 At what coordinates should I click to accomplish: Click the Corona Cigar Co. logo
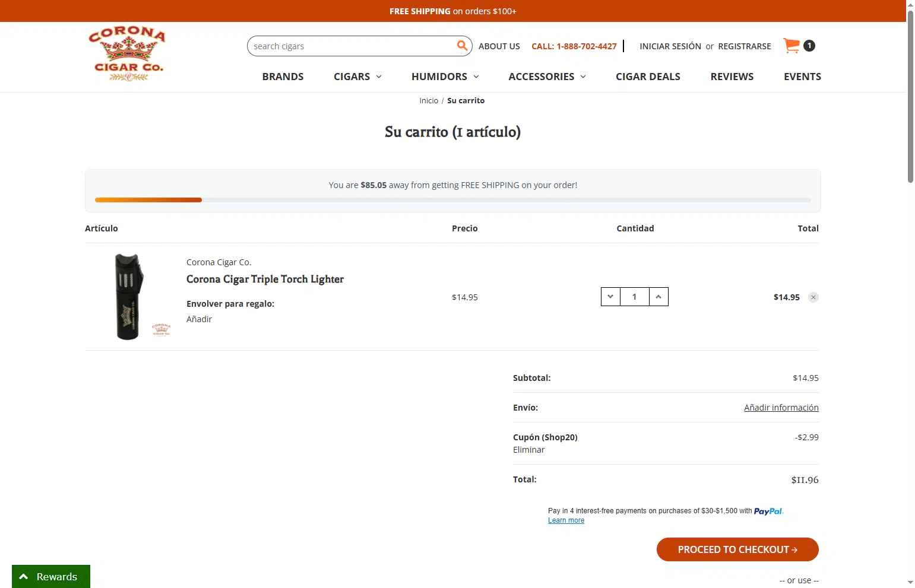[127, 53]
